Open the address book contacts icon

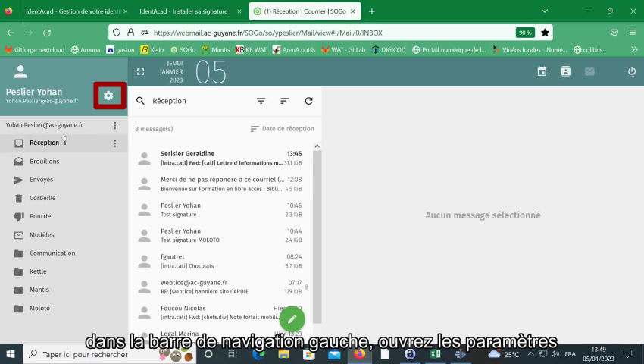click(565, 71)
